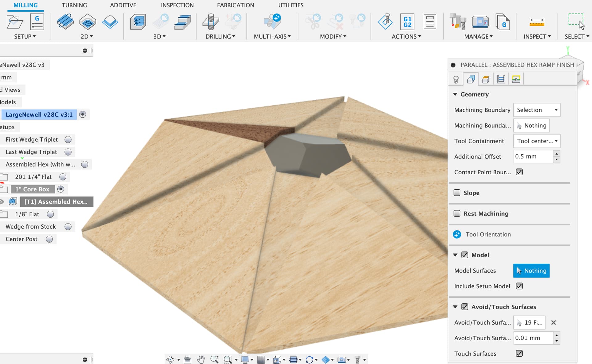Click the 19 Faces avoid surfaces selector
The width and height of the screenshot is (592, 364).
(x=529, y=322)
